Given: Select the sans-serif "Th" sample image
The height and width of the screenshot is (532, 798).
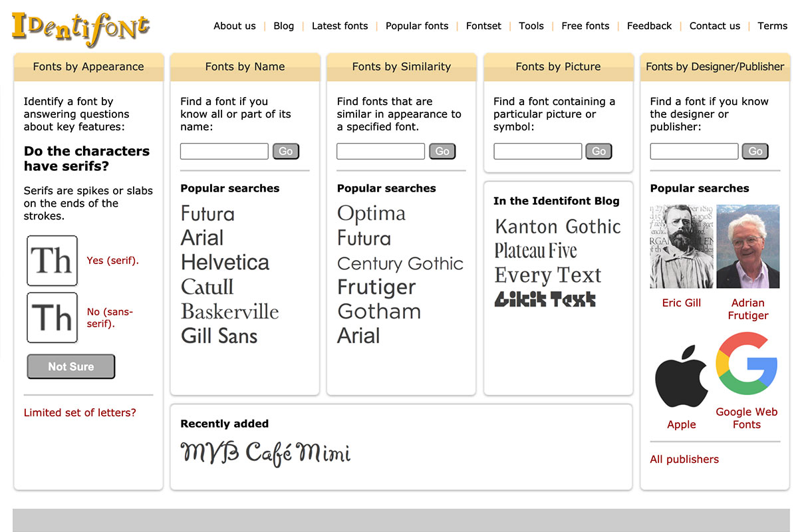Looking at the screenshot, I should click(52, 317).
